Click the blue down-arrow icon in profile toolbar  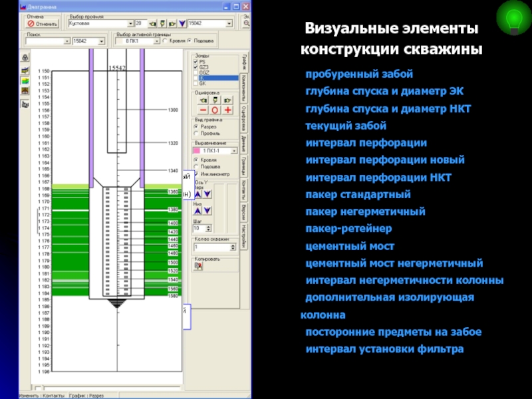182,23
